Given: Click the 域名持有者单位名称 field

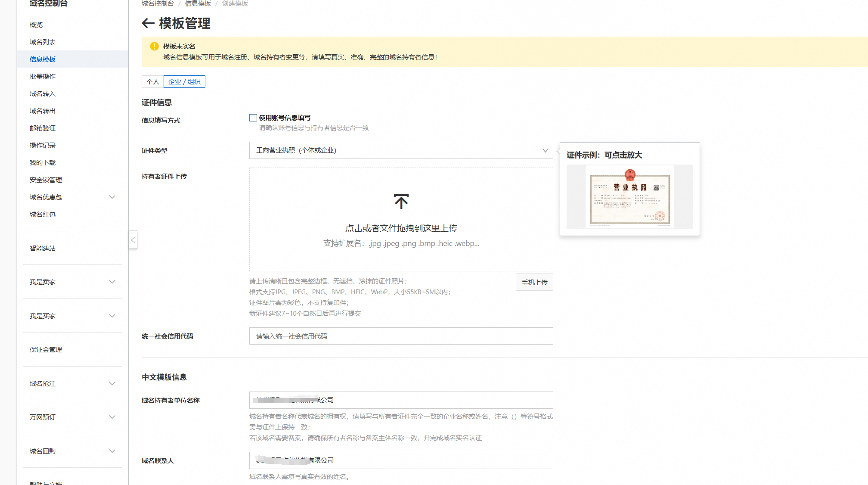Looking at the screenshot, I should click(401, 400).
